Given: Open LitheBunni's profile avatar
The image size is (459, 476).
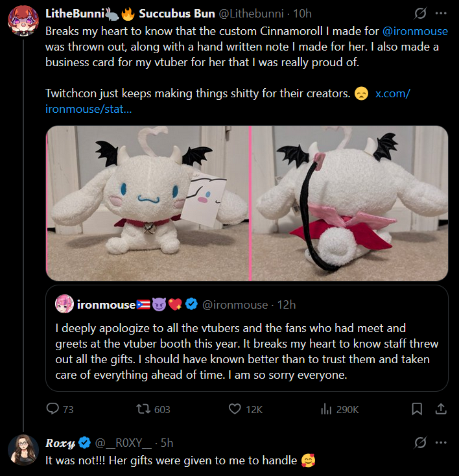Looking at the screenshot, I should [23, 23].
